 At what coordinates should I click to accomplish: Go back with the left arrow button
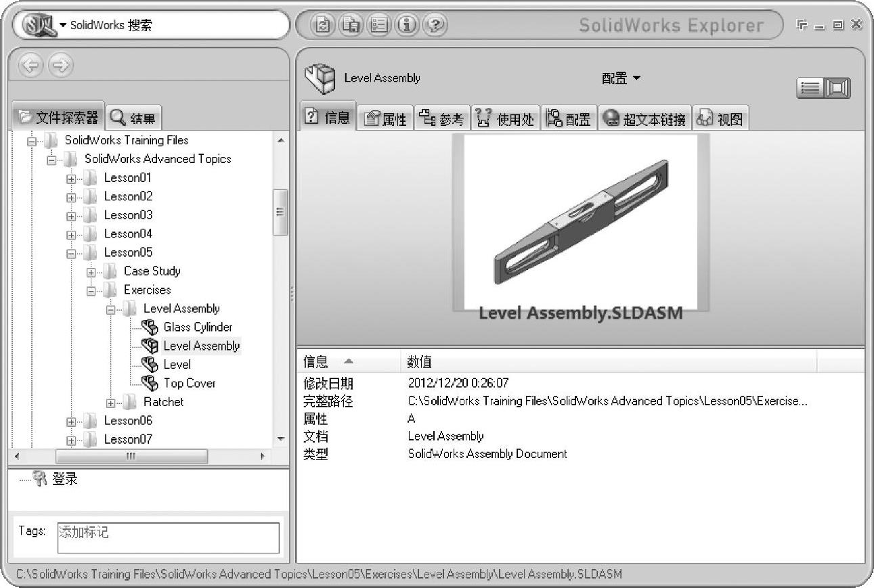click(30, 65)
